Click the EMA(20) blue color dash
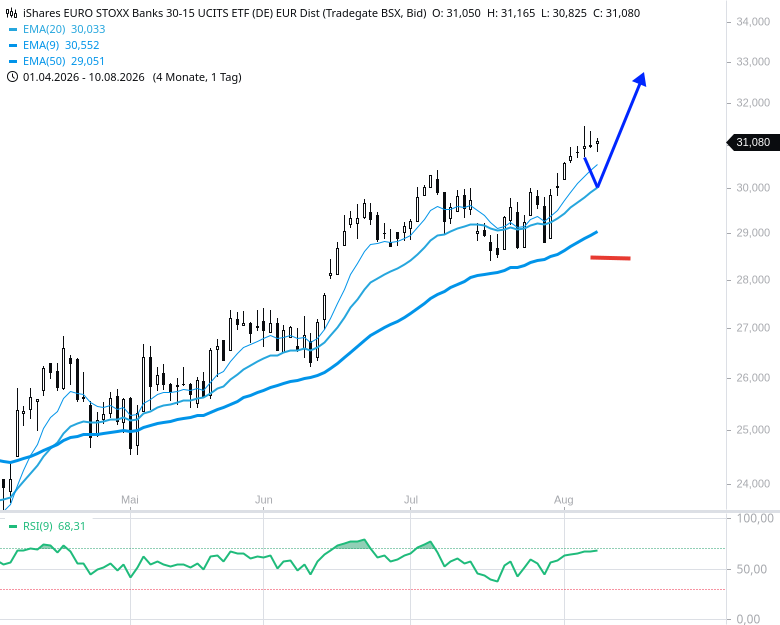Screen dimensions: 780x625 click(x=13, y=30)
